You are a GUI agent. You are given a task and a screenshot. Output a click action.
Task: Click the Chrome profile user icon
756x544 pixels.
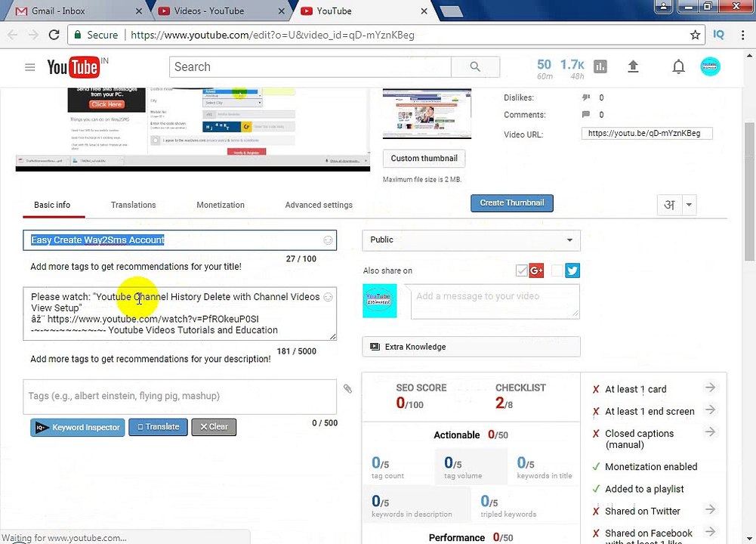[663, 6]
